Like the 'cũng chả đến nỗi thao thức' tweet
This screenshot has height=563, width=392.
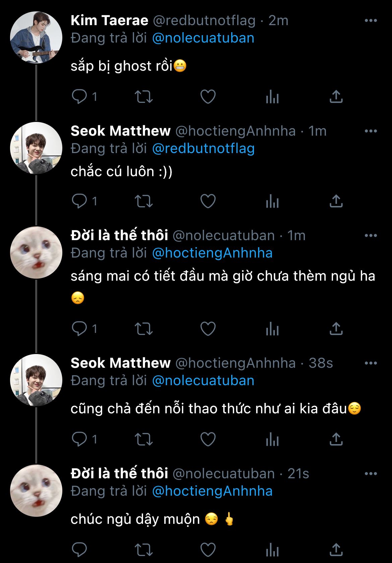pos(208,439)
